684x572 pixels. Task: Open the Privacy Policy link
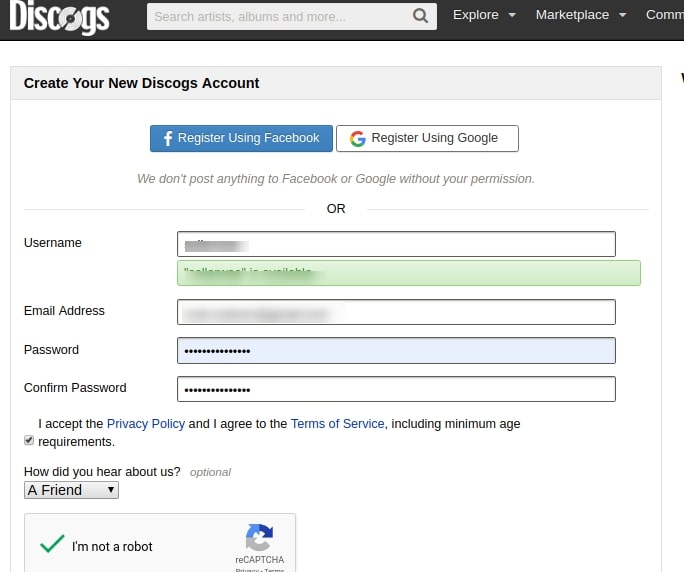[x=146, y=424]
